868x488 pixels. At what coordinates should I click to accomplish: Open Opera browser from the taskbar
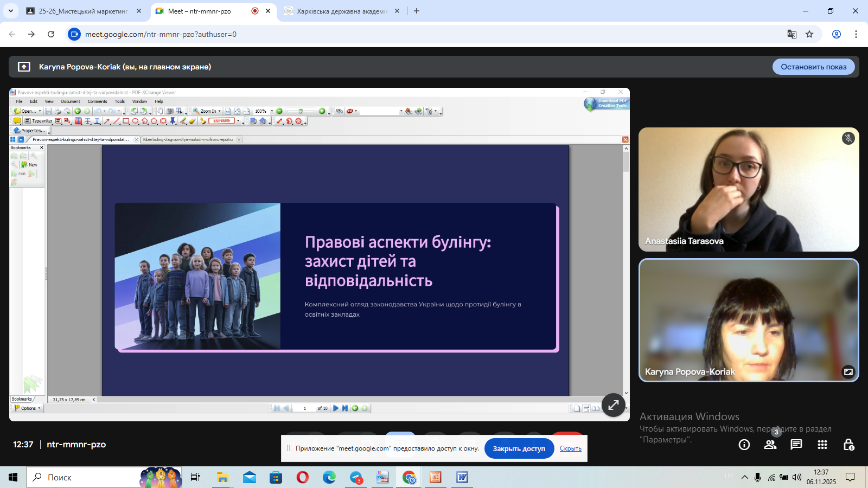click(303, 477)
